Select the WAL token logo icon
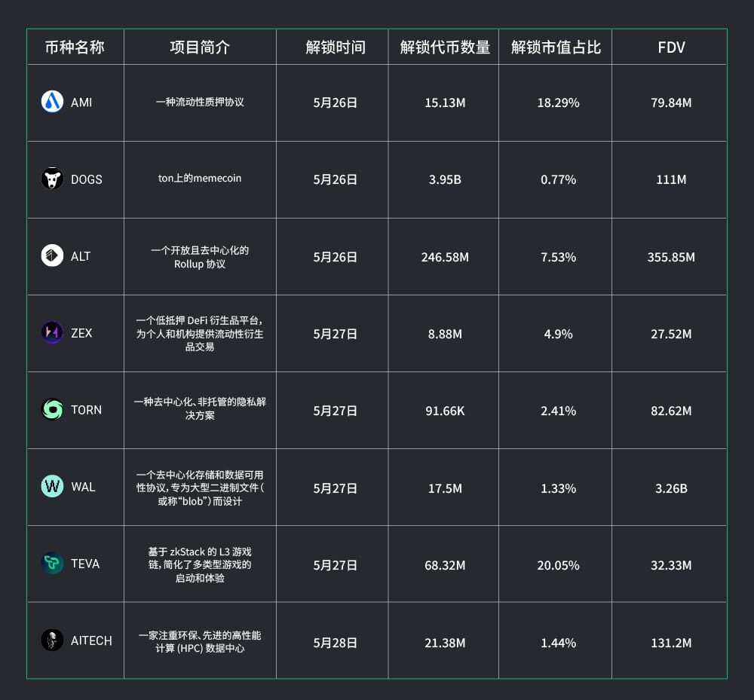 coord(52,487)
